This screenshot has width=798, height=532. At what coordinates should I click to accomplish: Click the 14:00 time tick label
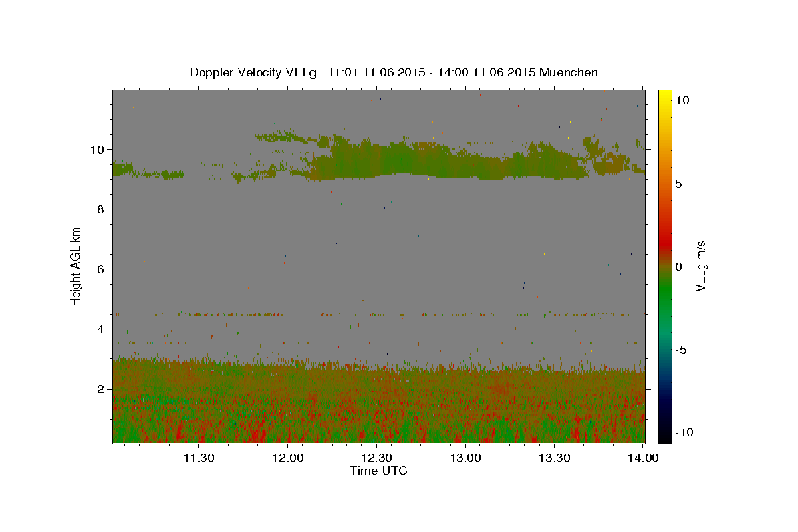click(643, 458)
